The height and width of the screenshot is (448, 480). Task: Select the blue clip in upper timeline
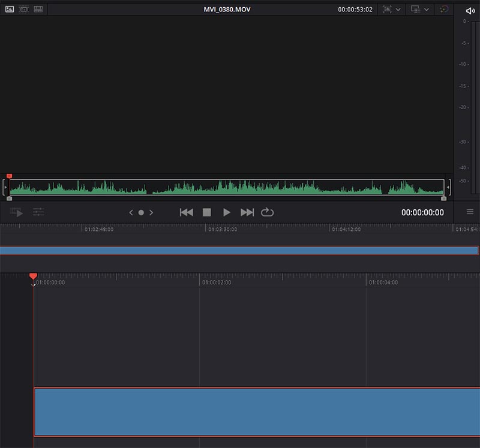pos(239,250)
